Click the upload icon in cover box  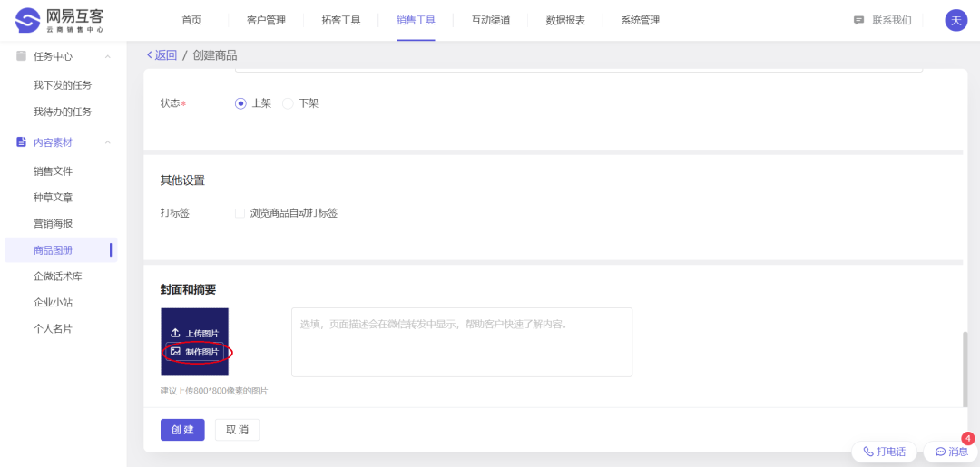(176, 333)
